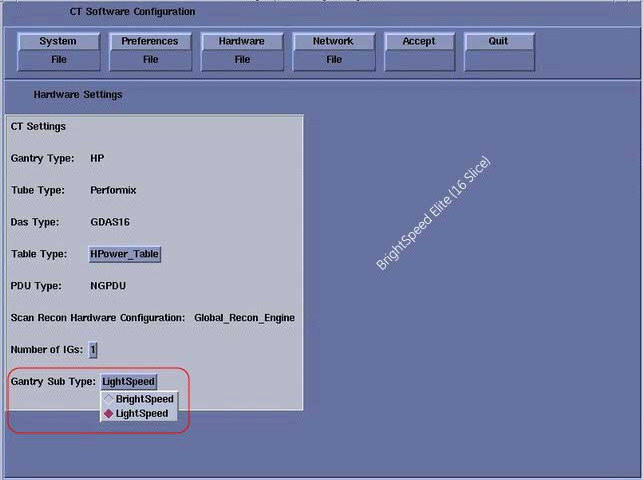
Task: Select the Hardware button
Action: 241,41
